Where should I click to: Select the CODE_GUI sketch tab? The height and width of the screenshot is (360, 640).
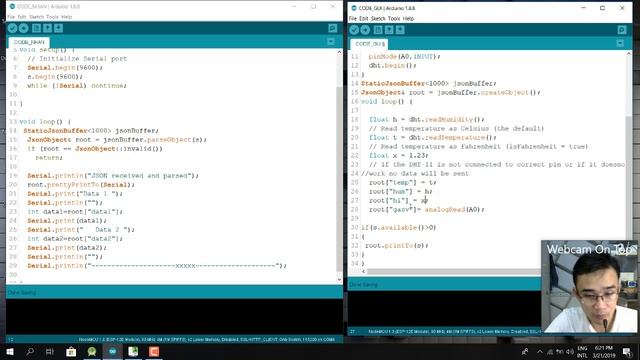click(369, 44)
